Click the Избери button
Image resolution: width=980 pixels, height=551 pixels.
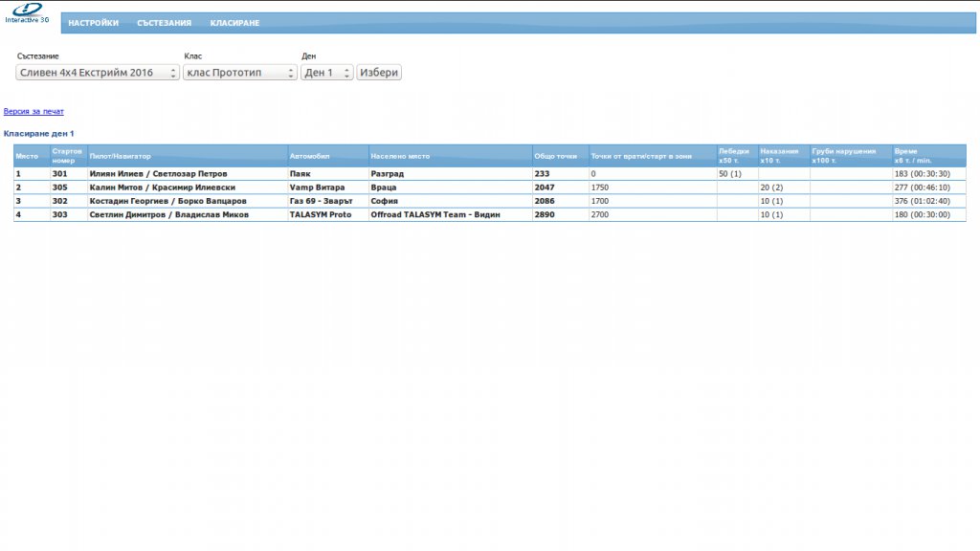379,73
